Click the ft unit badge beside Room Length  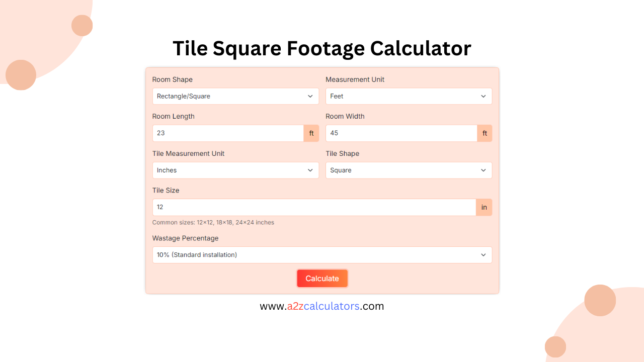pyautogui.click(x=311, y=133)
